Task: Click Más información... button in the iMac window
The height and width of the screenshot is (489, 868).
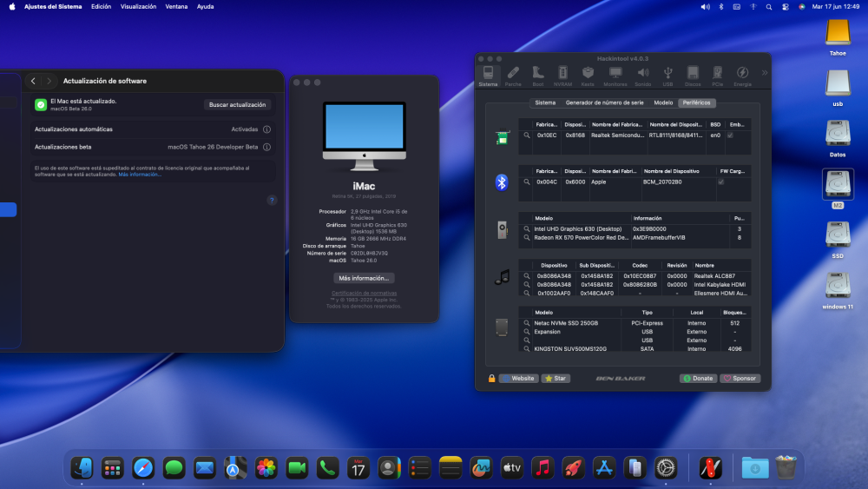Action: coord(364,278)
